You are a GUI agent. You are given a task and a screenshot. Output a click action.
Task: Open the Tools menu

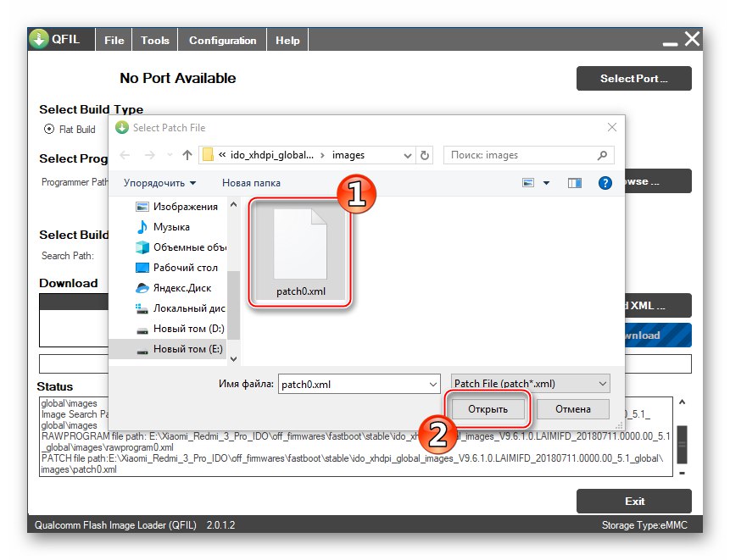point(155,40)
